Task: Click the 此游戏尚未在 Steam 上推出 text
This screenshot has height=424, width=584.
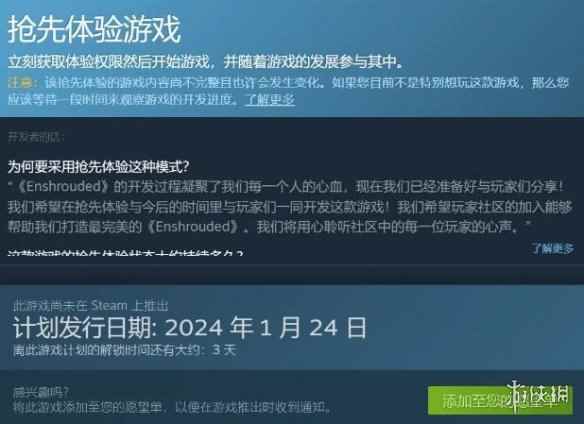Action: [91, 306]
